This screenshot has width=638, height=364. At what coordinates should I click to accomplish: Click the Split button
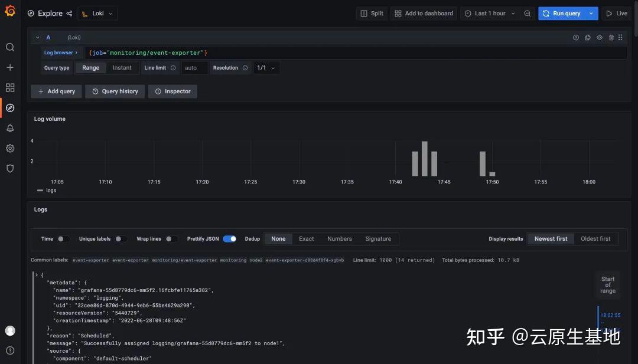372,13
